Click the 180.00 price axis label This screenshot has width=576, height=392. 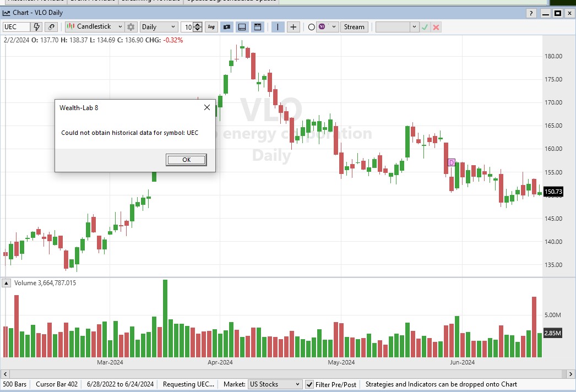pyautogui.click(x=553, y=56)
